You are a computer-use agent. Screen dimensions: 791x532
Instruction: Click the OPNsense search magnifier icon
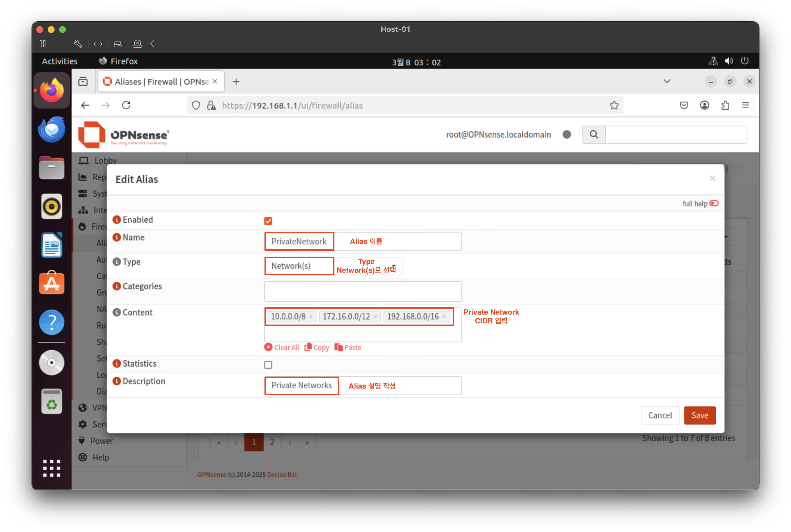pyautogui.click(x=594, y=134)
